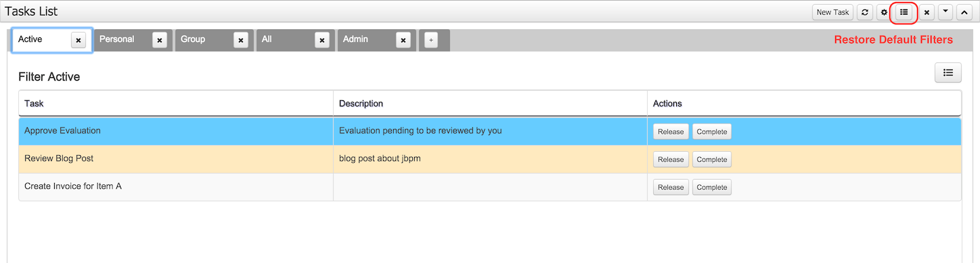980x263 pixels.
Task: Switch to the All tab
Action: tap(267, 39)
